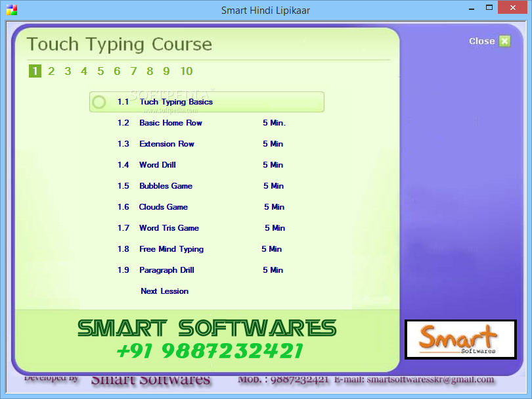The width and height of the screenshot is (532, 399).
Task: Click the SMART SOFTWARES banner text
Action: click(207, 328)
